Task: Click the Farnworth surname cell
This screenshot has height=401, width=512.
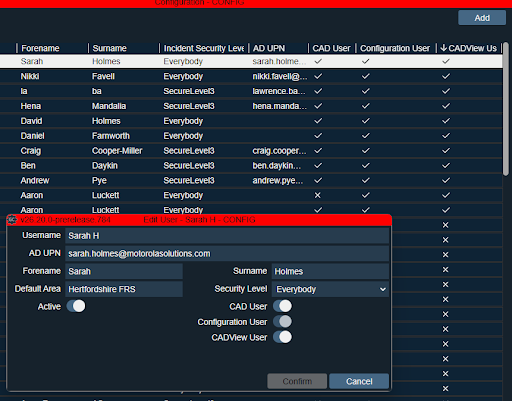Action: point(111,136)
